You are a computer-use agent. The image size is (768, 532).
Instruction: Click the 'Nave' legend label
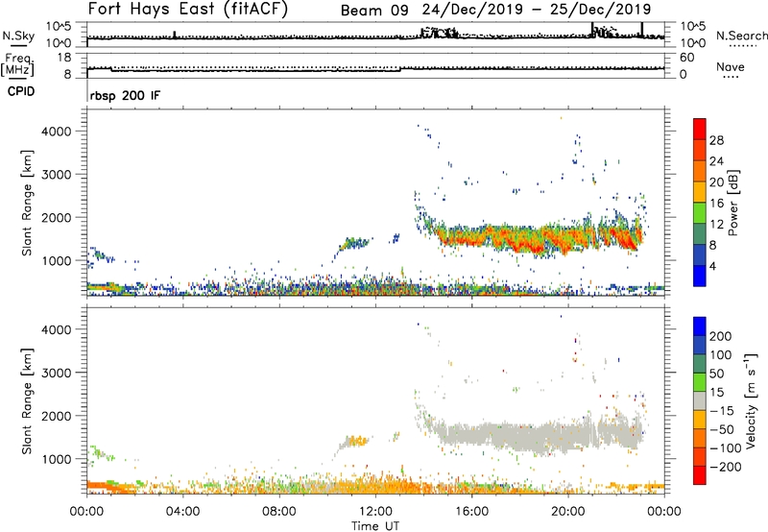click(x=731, y=66)
